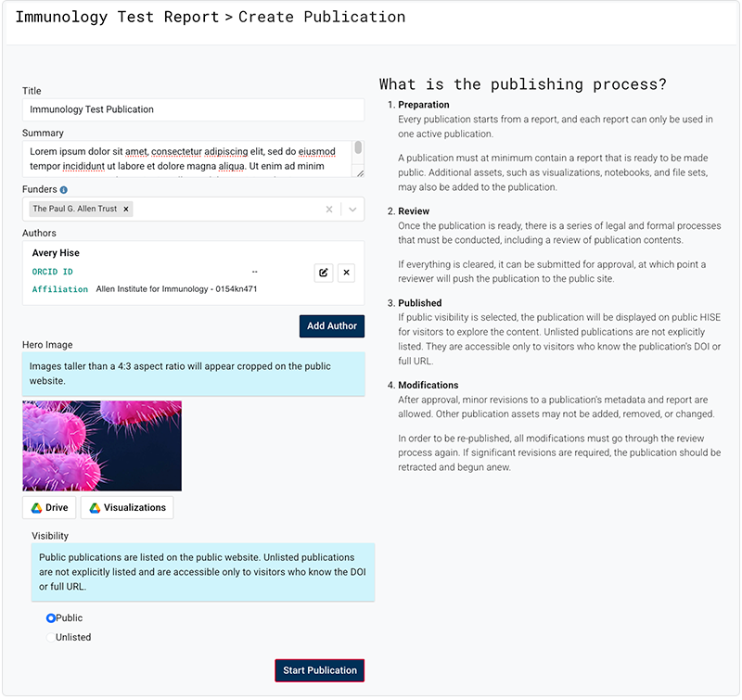Open the Funders selection field
This screenshot has width=742, height=700.
click(x=223, y=210)
